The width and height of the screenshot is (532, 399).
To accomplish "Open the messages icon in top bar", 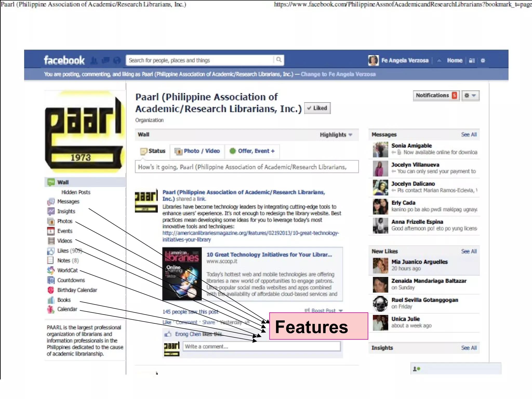I will pyautogui.click(x=105, y=61).
